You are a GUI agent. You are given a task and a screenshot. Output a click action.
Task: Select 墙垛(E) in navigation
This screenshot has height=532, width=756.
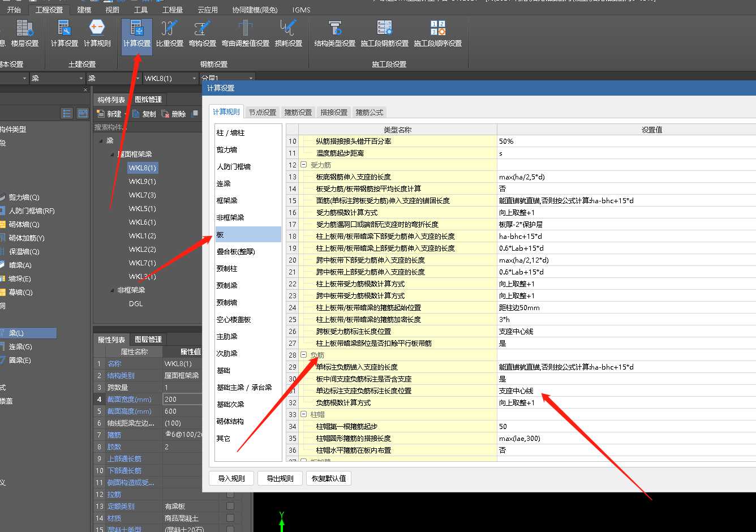(20, 279)
